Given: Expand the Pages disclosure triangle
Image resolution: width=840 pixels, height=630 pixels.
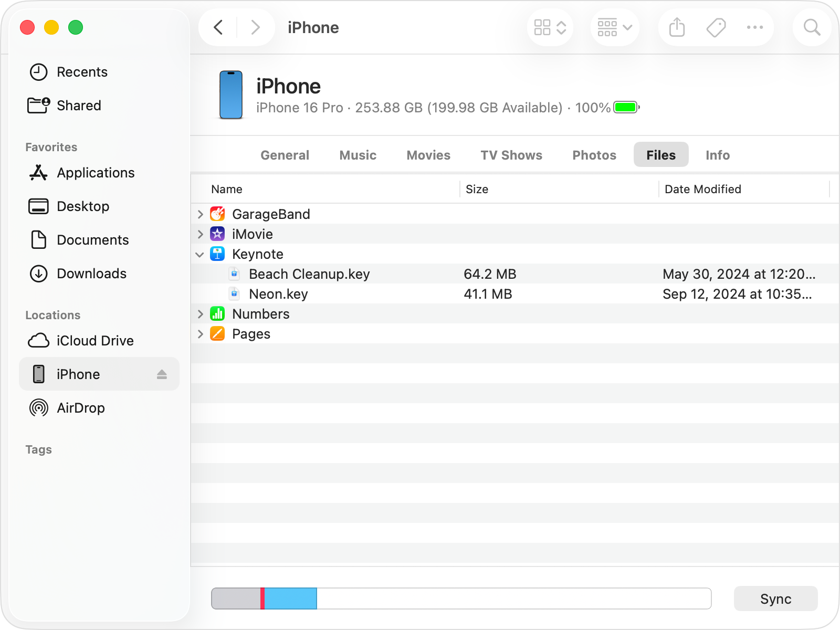Looking at the screenshot, I should coord(200,333).
